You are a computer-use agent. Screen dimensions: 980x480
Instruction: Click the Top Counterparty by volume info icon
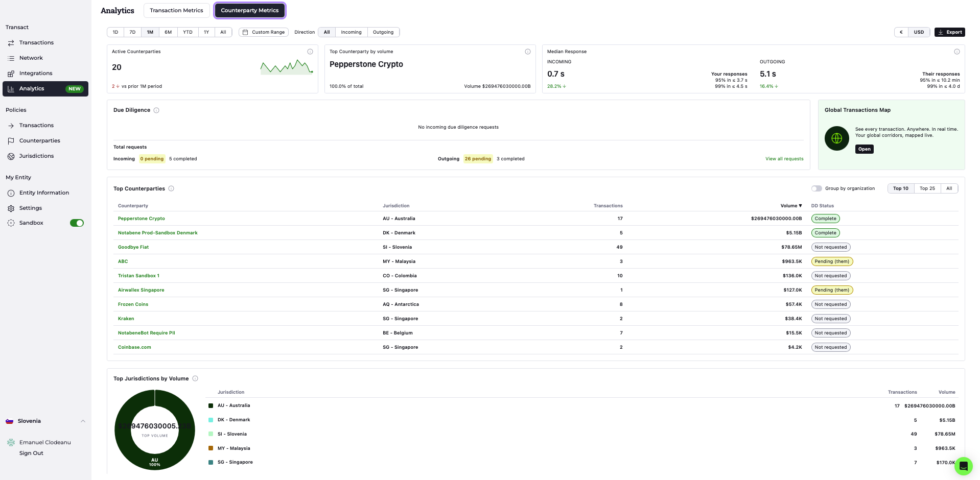tap(528, 52)
